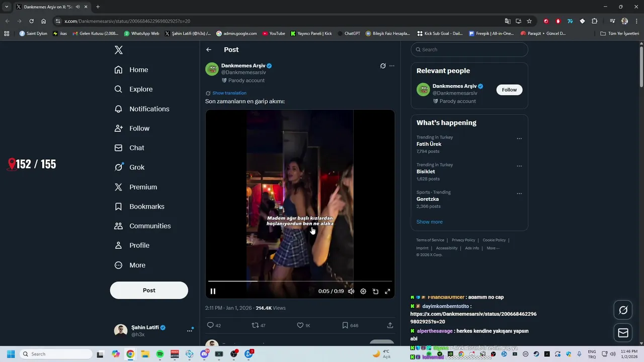
Task: Open more options for Goretzka trend
Action: tap(519, 194)
